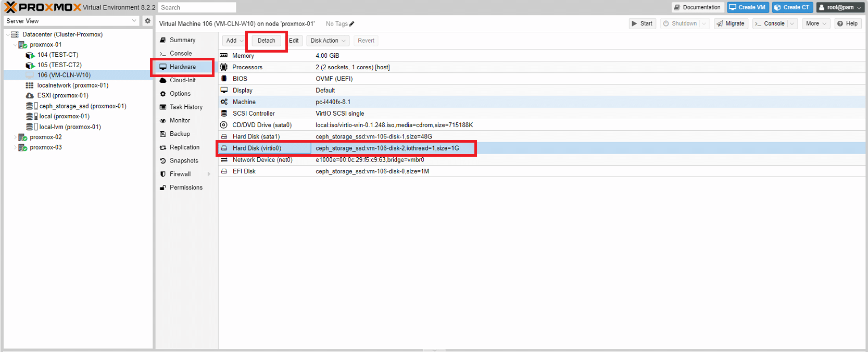The image size is (868, 352).
Task: Click the Network Device exchange icon
Action: coord(224,160)
